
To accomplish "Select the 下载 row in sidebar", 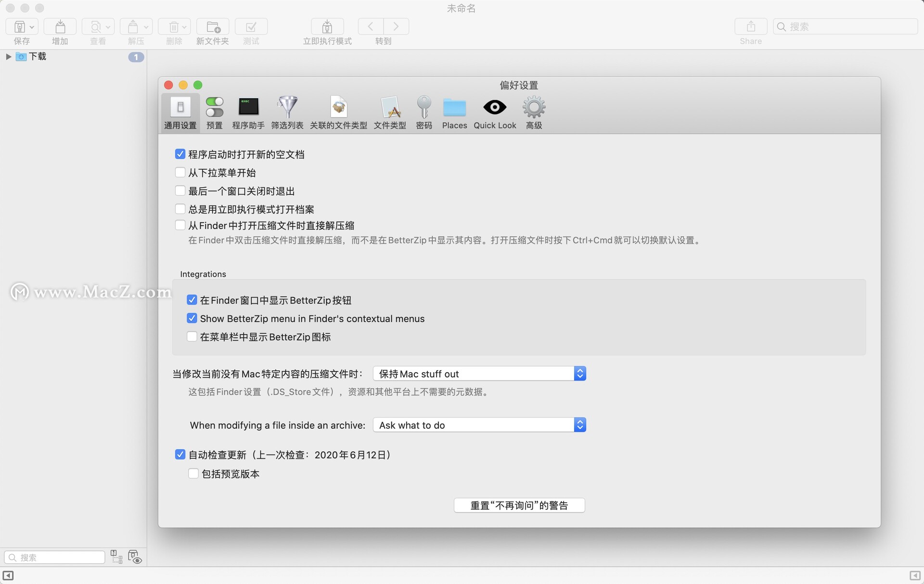I will (x=73, y=57).
